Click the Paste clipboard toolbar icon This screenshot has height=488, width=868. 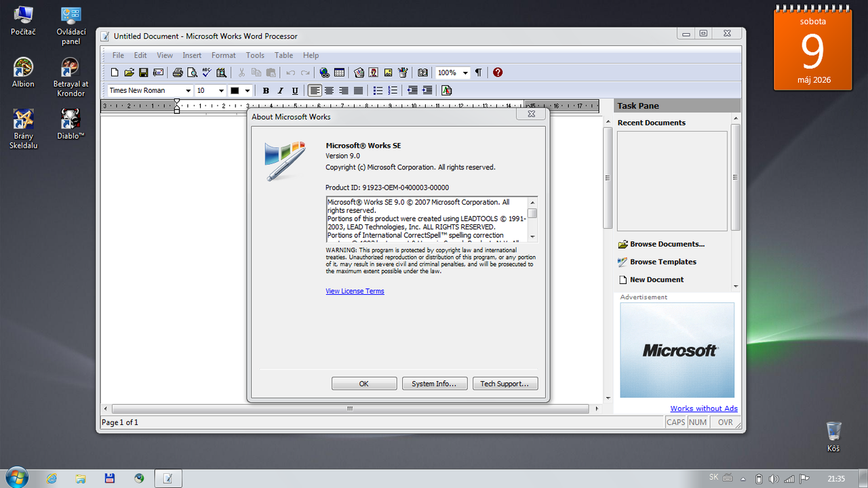point(271,73)
